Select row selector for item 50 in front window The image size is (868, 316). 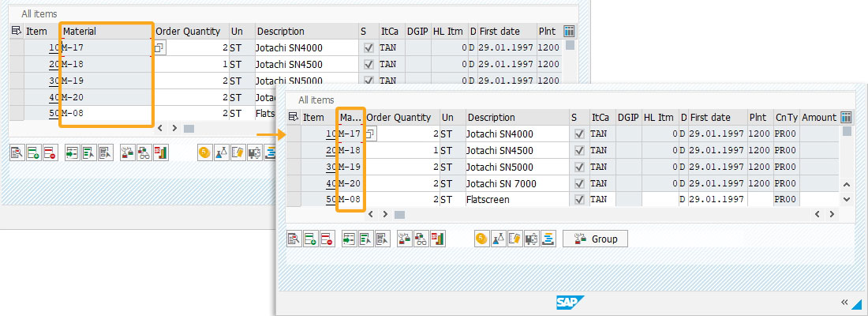point(294,199)
